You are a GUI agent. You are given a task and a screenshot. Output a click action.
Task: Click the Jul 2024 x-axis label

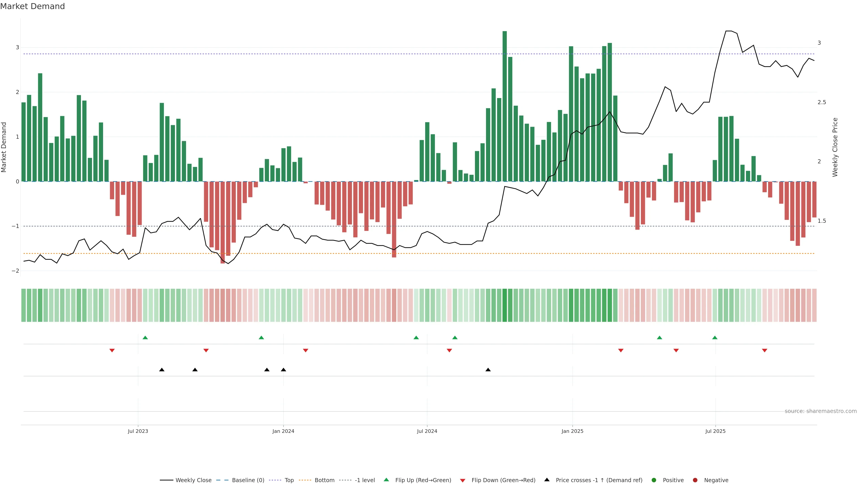427,431
